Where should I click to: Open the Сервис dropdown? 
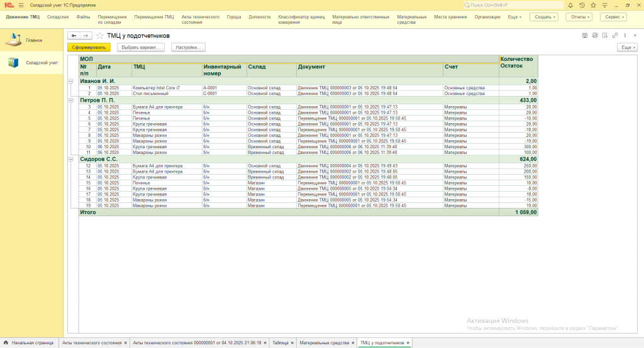click(x=614, y=17)
